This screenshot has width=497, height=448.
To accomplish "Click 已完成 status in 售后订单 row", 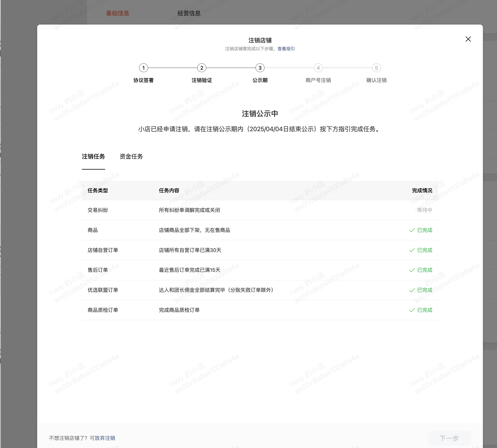I will (425, 270).
